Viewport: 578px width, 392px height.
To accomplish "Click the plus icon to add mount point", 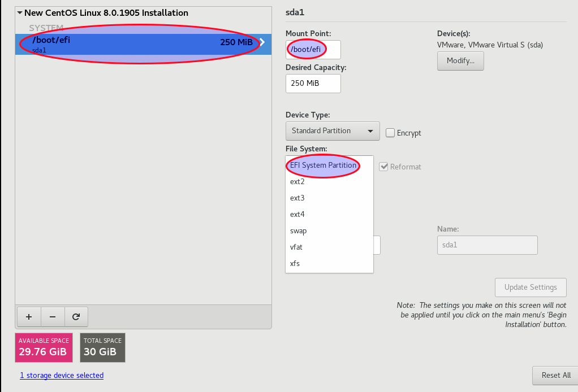I will click(29, 317).
